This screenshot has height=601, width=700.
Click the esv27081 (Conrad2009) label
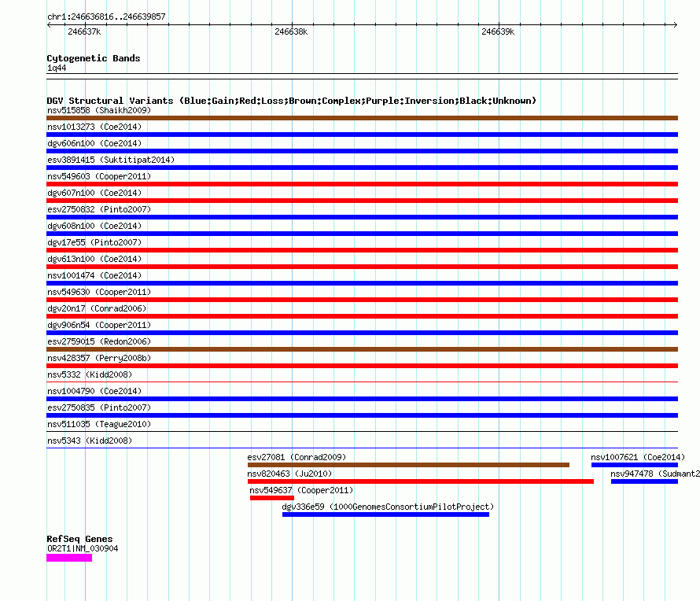pos(297,457)
